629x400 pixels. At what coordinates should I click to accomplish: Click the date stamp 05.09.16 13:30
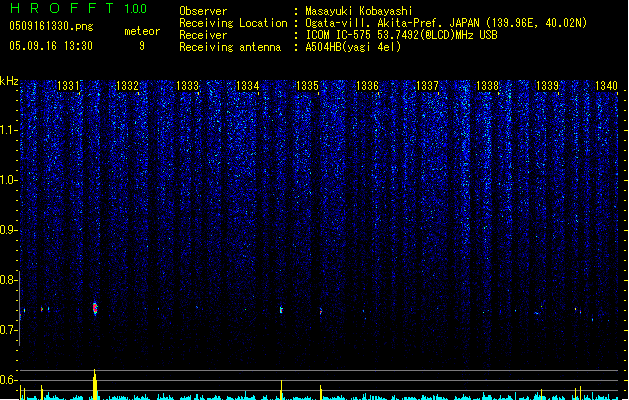tap(51, 46)
